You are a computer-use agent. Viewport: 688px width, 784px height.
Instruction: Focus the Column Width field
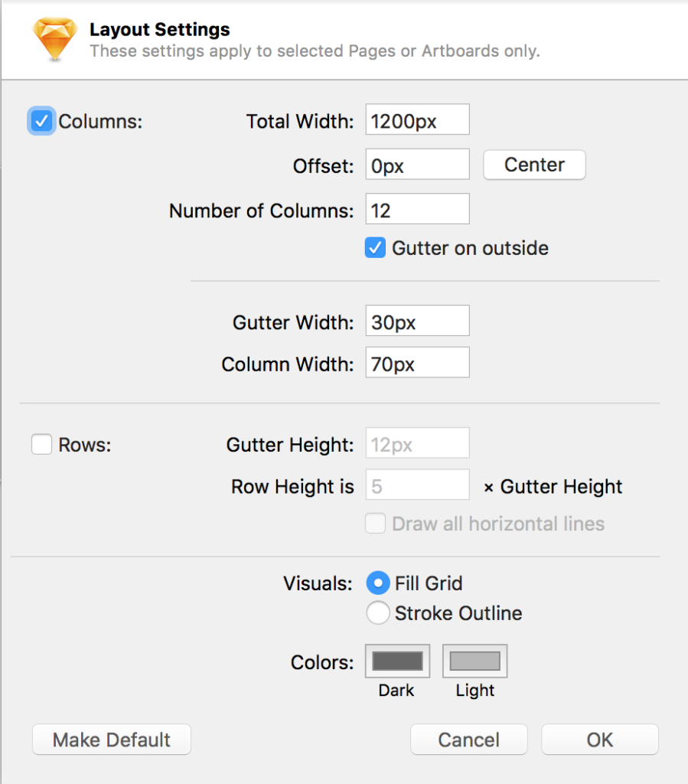(417, 362)
